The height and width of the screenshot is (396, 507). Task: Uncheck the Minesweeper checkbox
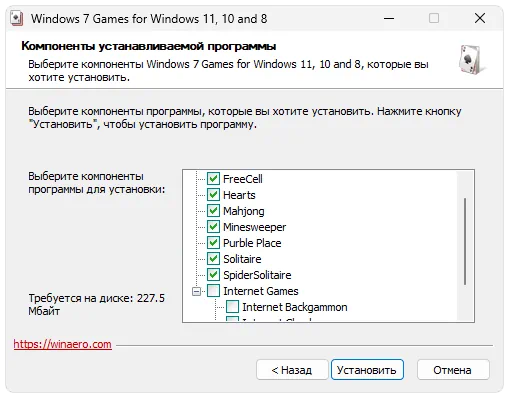pyautogui.click(x=213, y=227)
